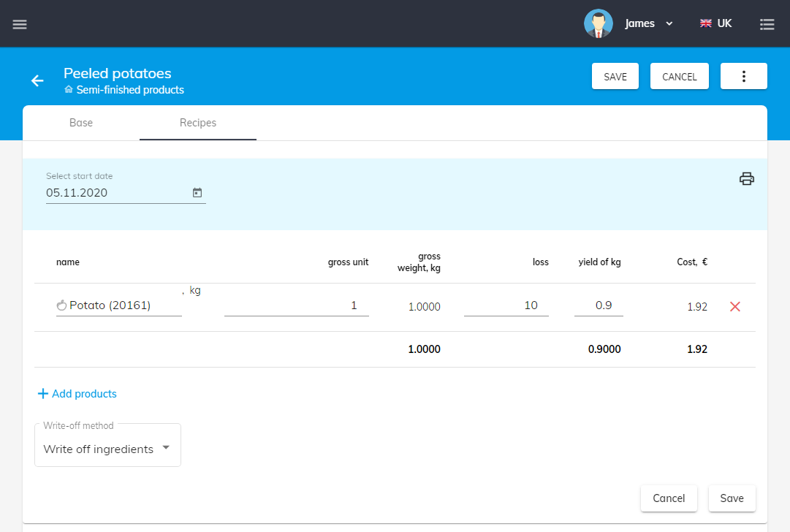Click Add products link
The image size is (790, 532).
77,394
